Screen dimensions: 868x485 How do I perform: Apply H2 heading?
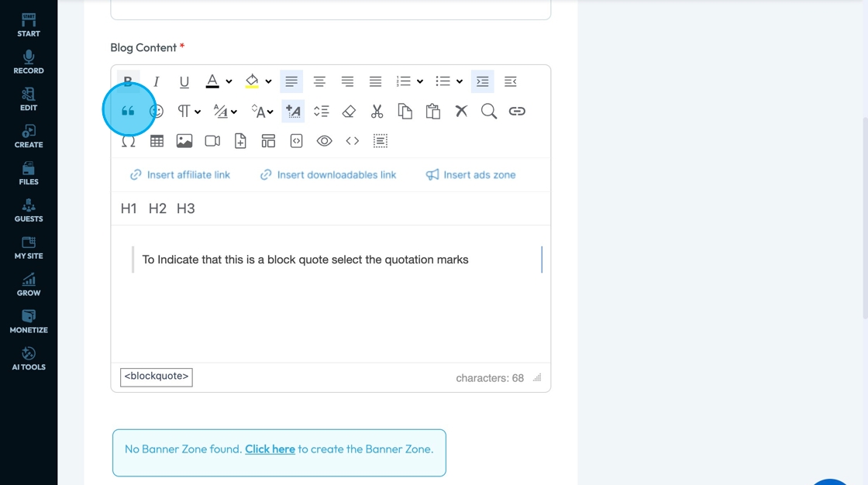157,208
